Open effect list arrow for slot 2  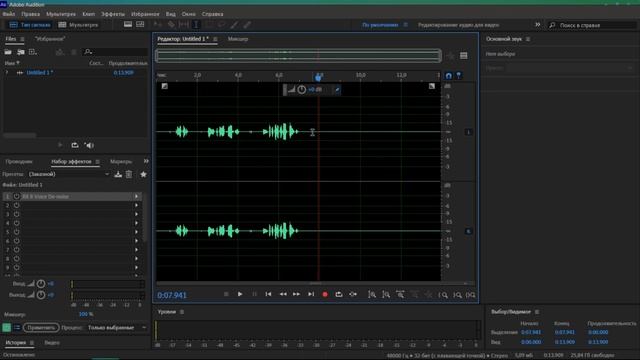coord(136,205)
